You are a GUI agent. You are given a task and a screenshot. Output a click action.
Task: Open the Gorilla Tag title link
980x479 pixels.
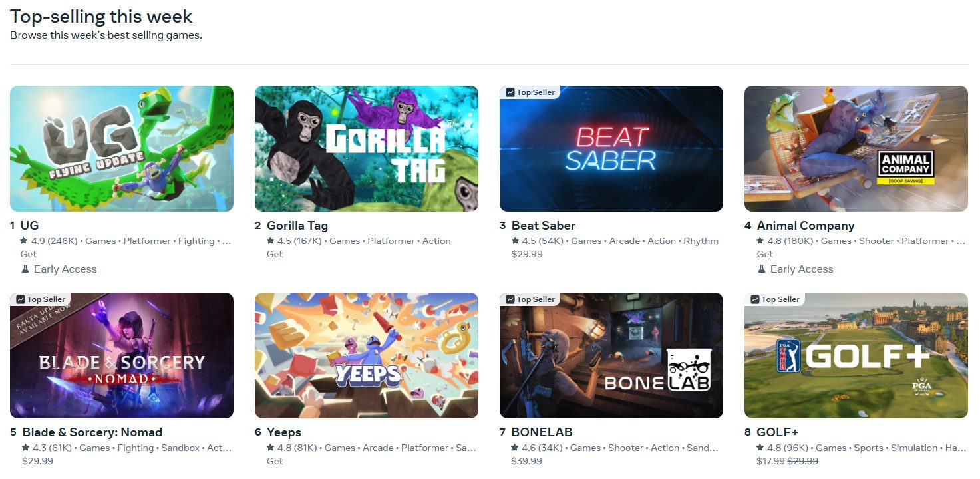coord(297,226)
